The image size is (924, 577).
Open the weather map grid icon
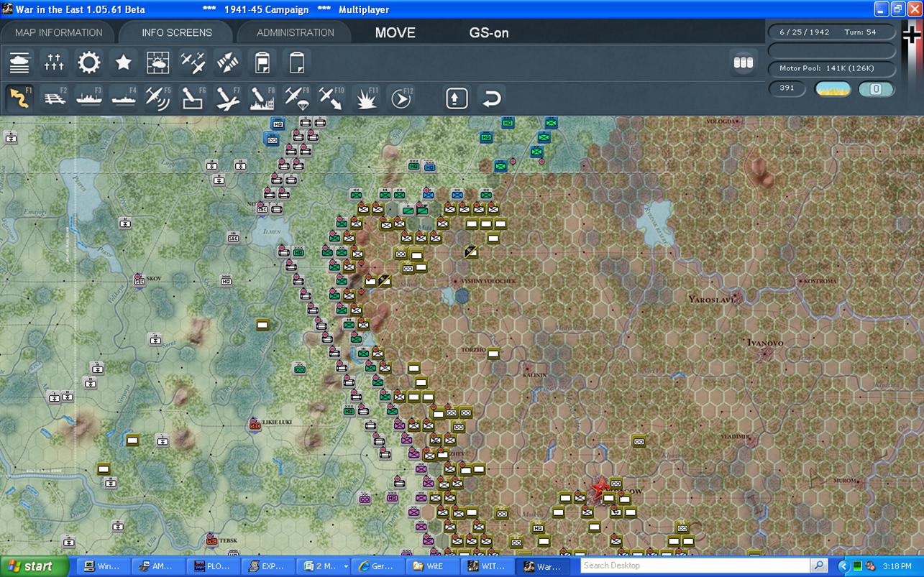coord(158,63)
